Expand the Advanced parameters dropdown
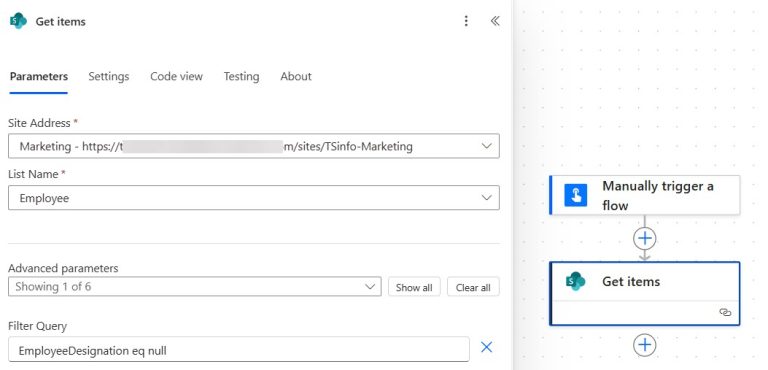 click(194, 287)
